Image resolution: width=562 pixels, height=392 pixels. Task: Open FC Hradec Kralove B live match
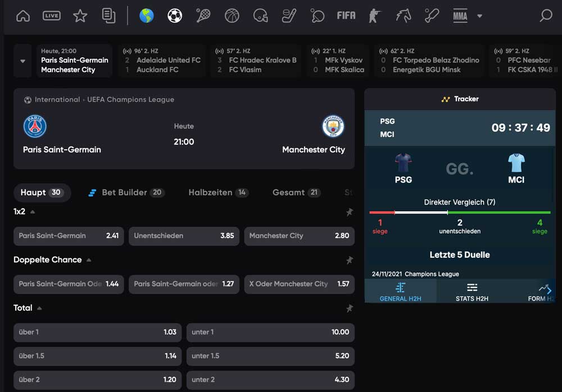point(256,61)
